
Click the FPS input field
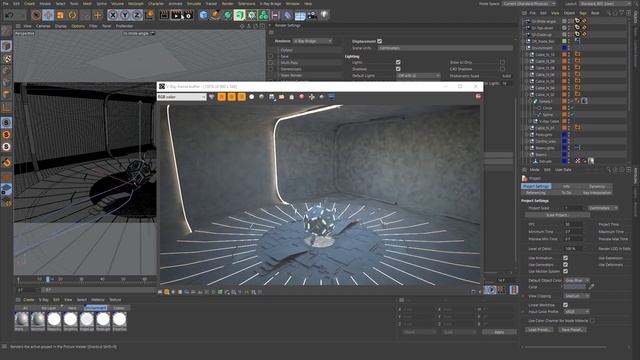click(x=573, y=224)
